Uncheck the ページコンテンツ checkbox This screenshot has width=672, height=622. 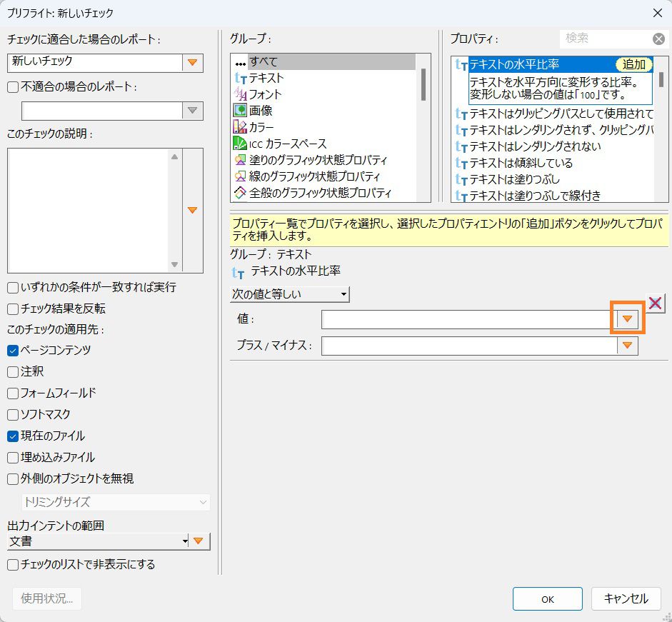(12, 350)
